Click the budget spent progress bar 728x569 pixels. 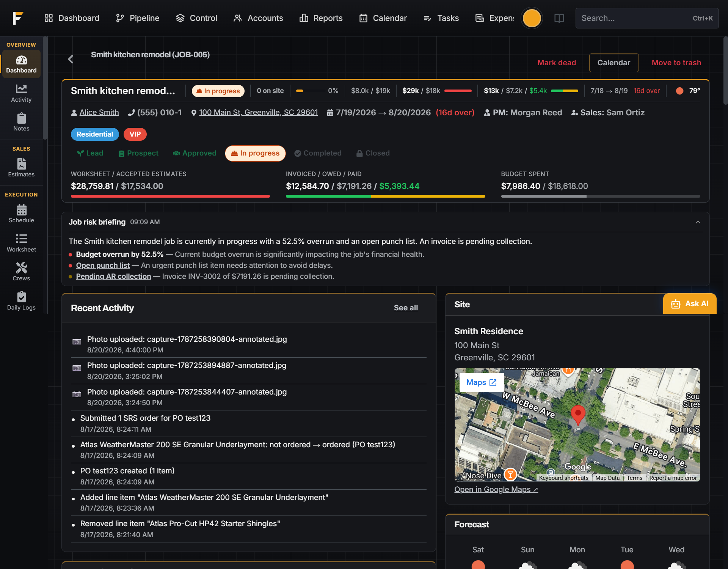tap(600, 196)
